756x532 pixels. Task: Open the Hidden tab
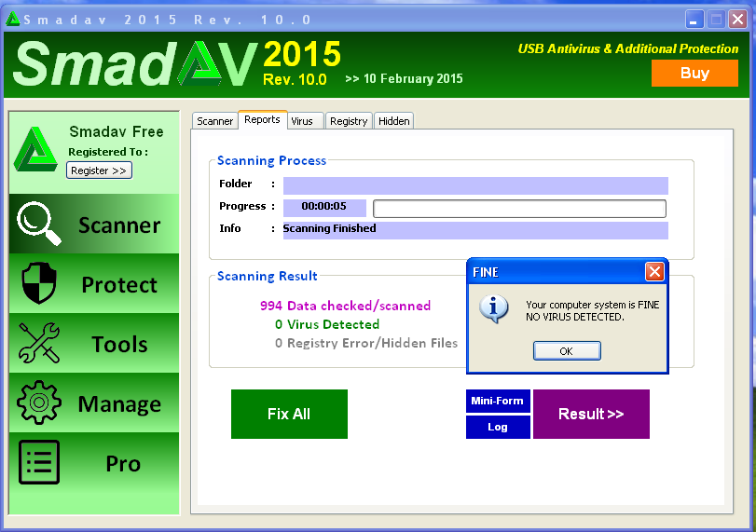click(x=394, y=121)
